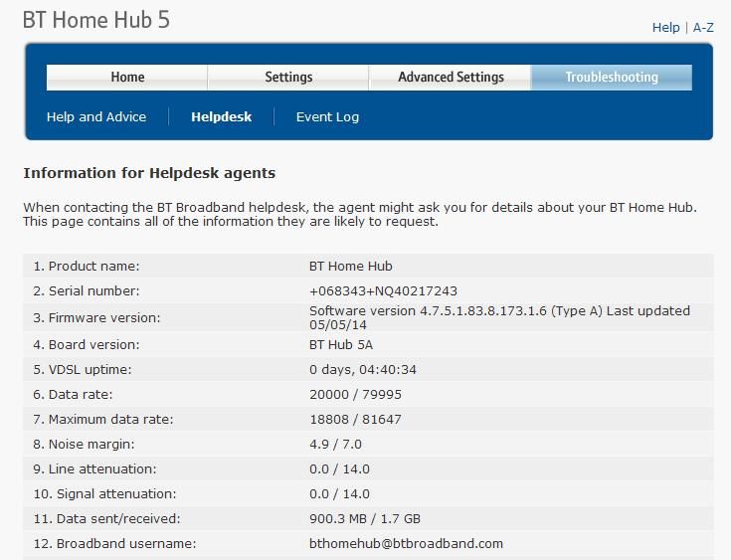This screenshot has height=560, width=731.
Task: Select the '12. Broadband username:' label
Action: click(114, 543)
